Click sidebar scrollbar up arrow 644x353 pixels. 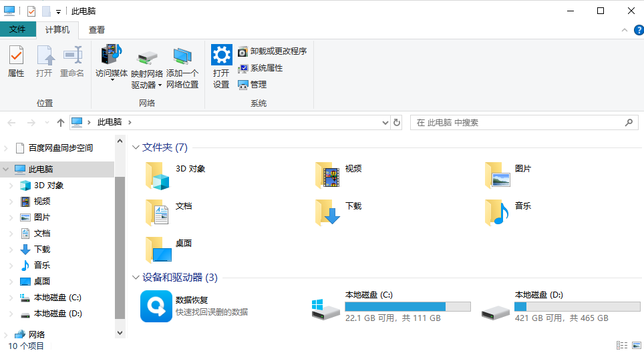coord(120,141)
